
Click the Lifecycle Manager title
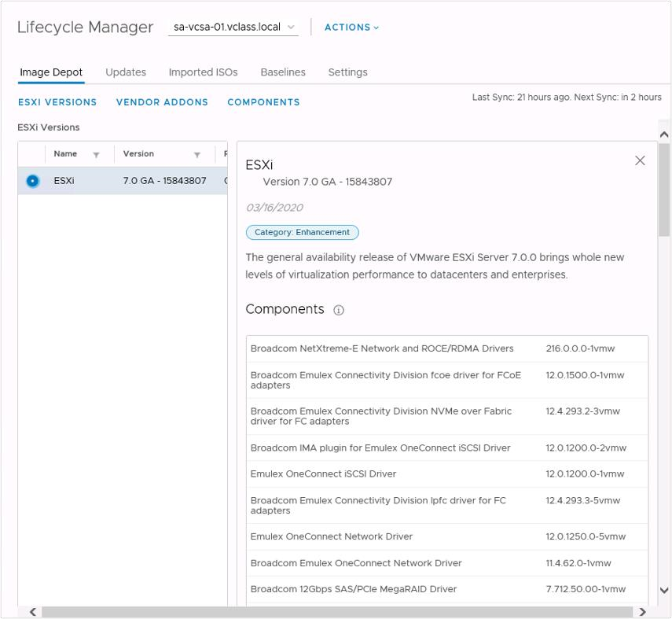[86, 27]
